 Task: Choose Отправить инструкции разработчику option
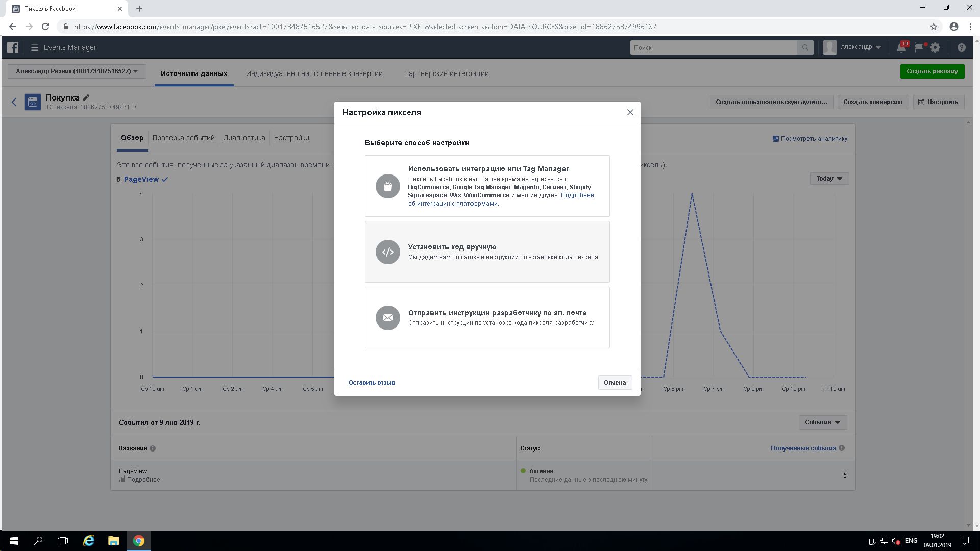[487, 318]
